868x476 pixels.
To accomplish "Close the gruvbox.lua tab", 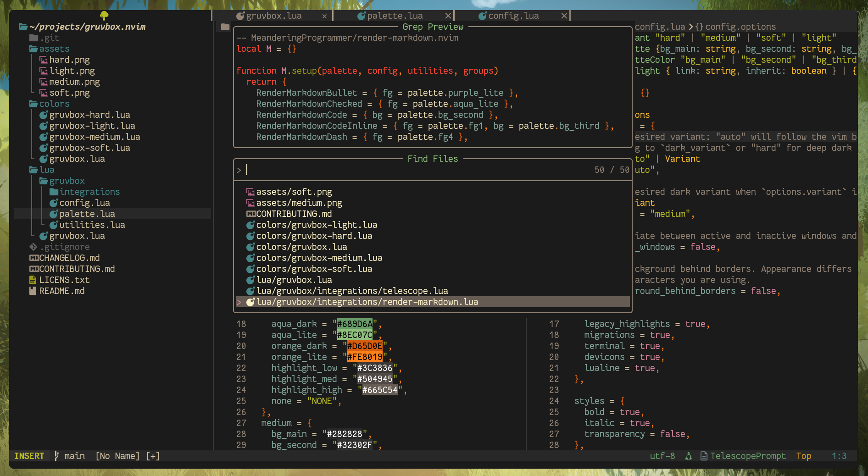I will click(324, 16).
